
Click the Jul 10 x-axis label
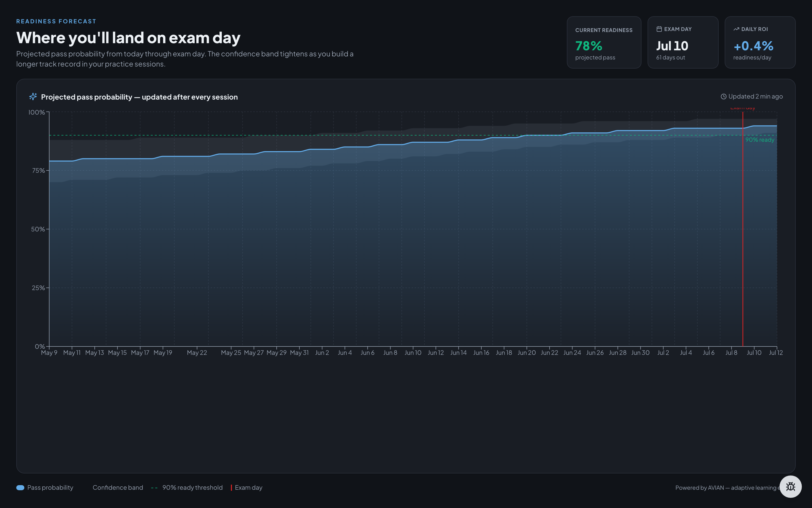(x=754, y=353)
